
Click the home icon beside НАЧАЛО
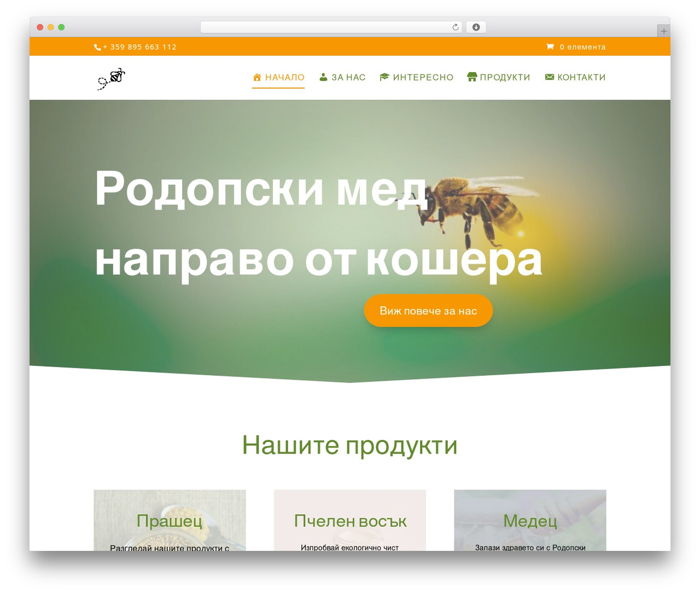click(257, 77)
